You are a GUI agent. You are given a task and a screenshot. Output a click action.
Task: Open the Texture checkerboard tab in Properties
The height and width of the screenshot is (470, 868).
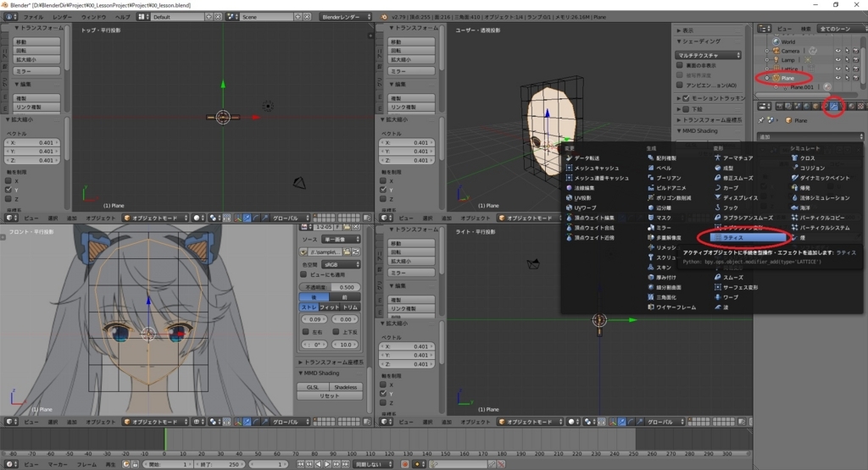[861, 106]
